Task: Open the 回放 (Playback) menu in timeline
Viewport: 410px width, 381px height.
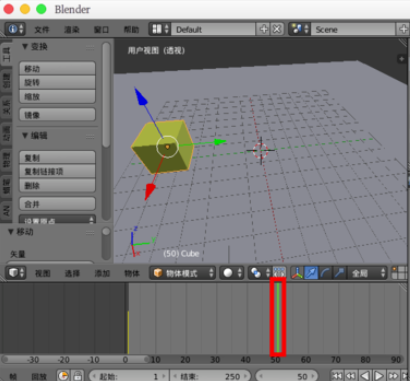Action: (39, 376)
